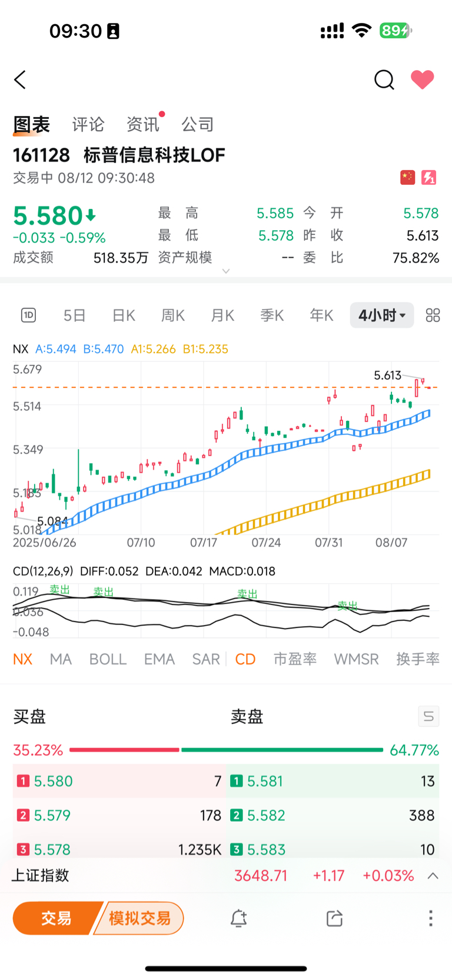Enable the EMA indicator
Image resolution: width=452 pixels, height=980 pixels.
pos(159,659)
